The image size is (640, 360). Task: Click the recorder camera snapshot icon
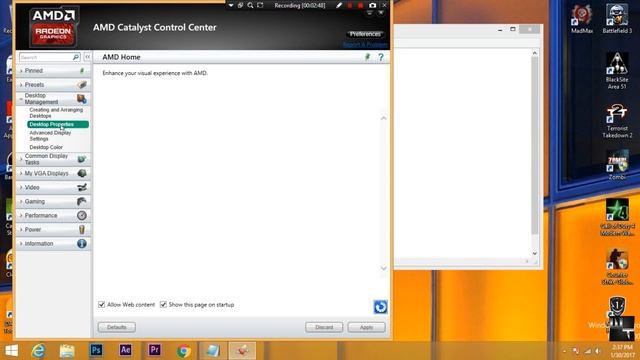(x=372, y=5)
